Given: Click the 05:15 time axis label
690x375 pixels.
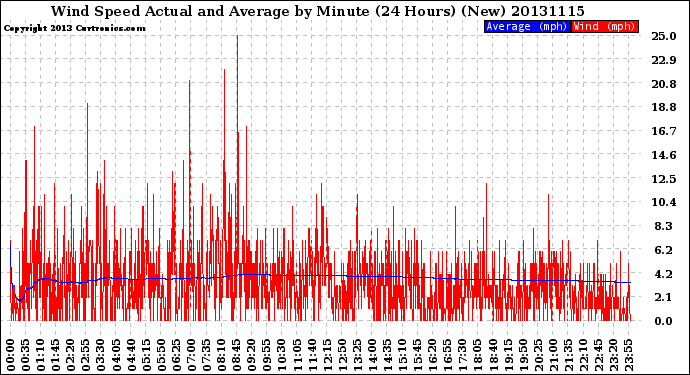Looking at the screenshot, I should (146, 355).
